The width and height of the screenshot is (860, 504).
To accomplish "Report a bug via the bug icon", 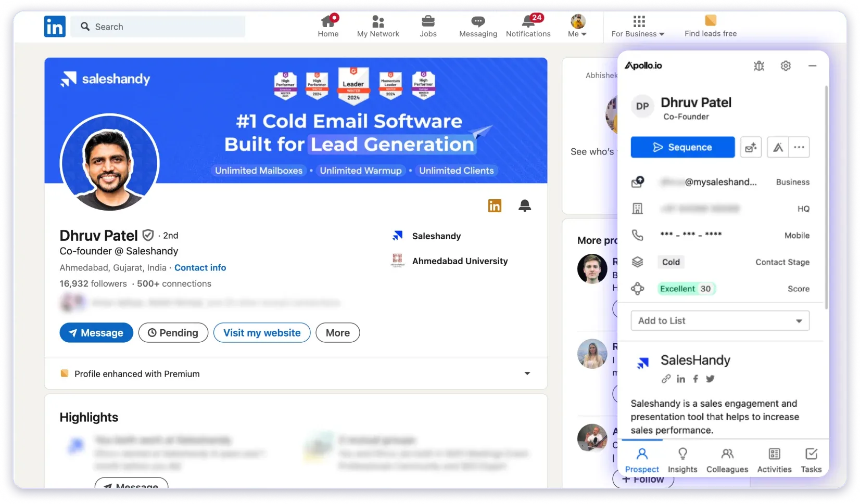I will (x=758, y=66).
